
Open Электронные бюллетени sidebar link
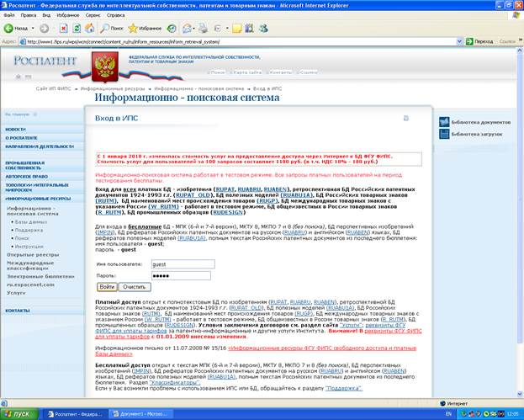click(40, 277)
